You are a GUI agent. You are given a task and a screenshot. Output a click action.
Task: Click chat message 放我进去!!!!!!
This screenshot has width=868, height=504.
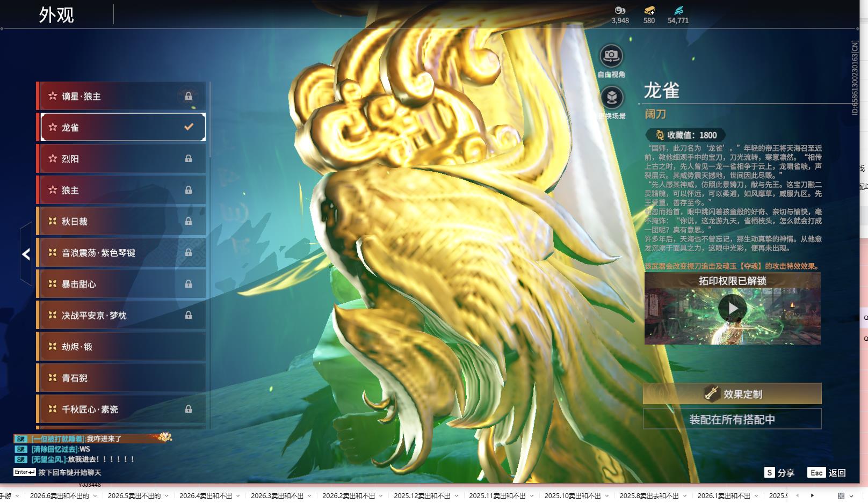(101, 459)
